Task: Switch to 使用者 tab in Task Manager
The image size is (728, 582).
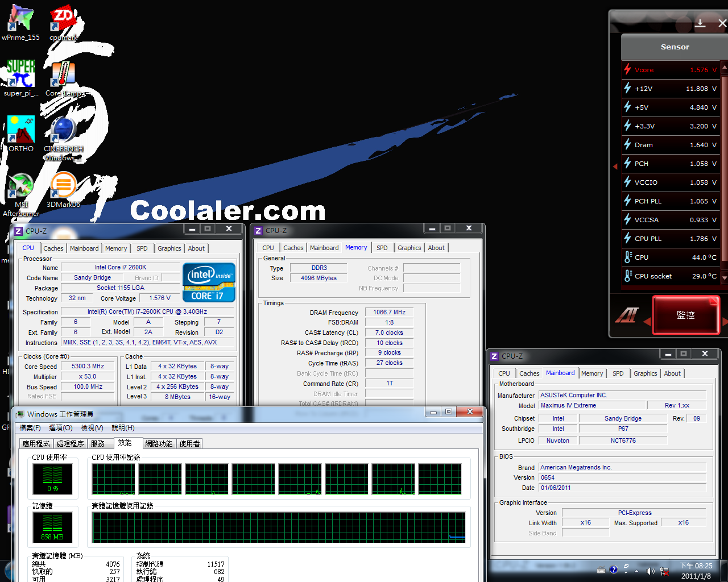Action: (x=190, y=443)
